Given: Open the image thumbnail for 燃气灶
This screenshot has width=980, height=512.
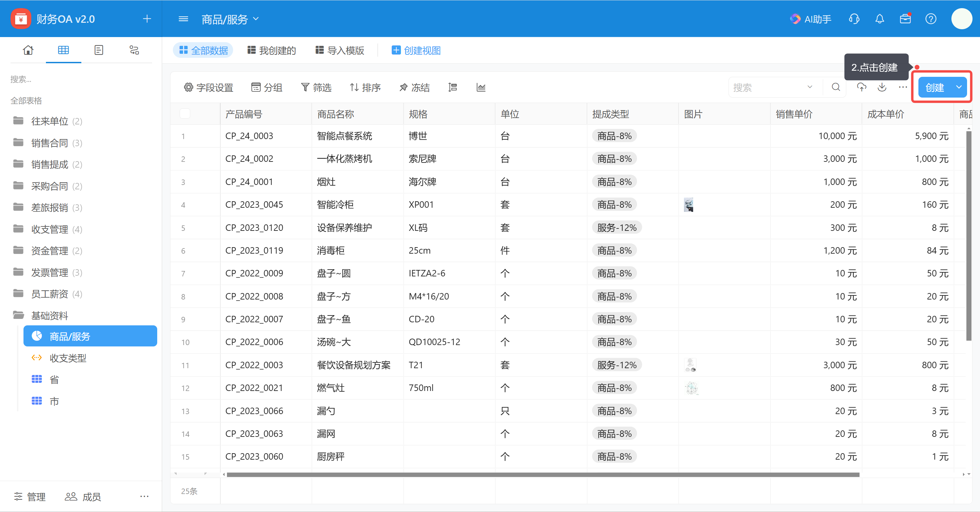Looking at the screenshot, I should coord(692,388).
